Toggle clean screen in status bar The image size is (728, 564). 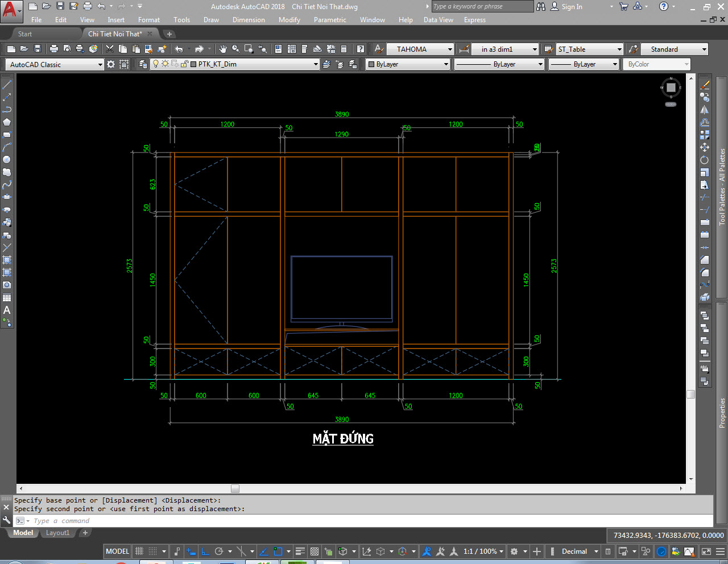(706, 551)
